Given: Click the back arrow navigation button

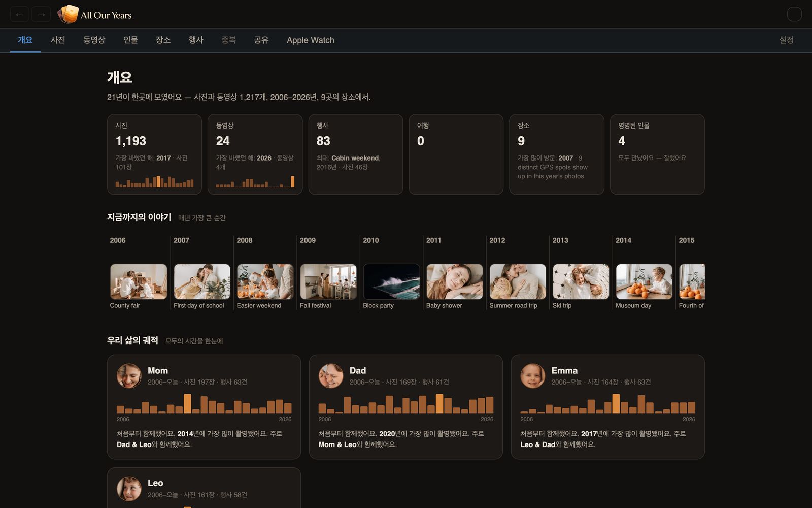Looking at the screenshot, I should coord(19,15).
